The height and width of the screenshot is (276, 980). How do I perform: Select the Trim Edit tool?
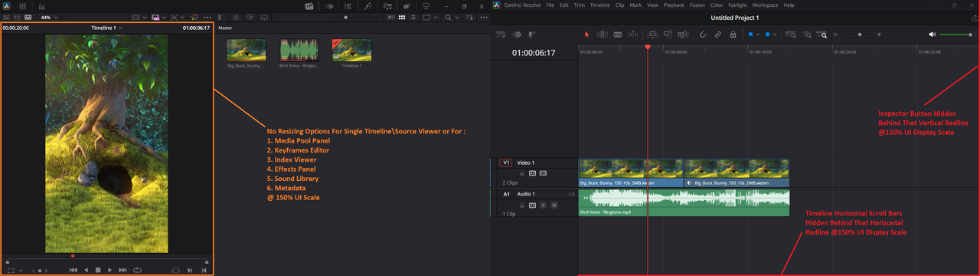click(x=602, y=34)
